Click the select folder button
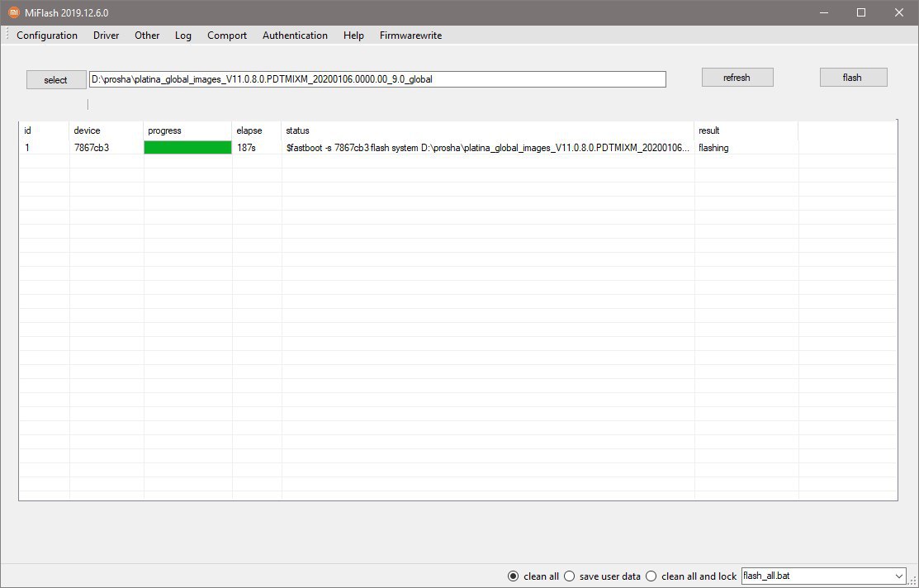Viewport: 919px width, 588px height. pos(55,80)
